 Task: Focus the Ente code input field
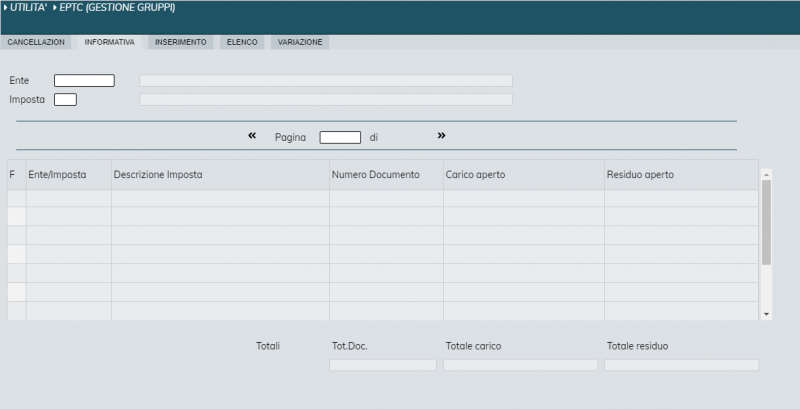[x=84, y=80]
